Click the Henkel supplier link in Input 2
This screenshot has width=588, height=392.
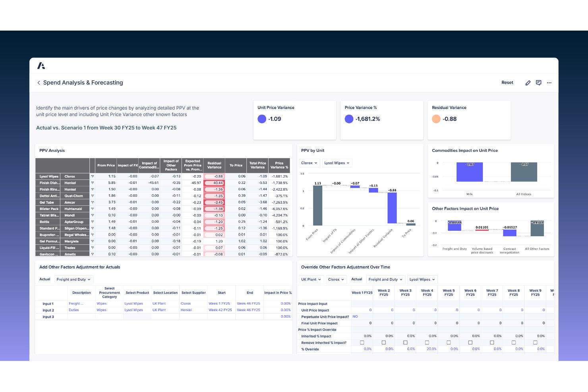click(186, 310)
